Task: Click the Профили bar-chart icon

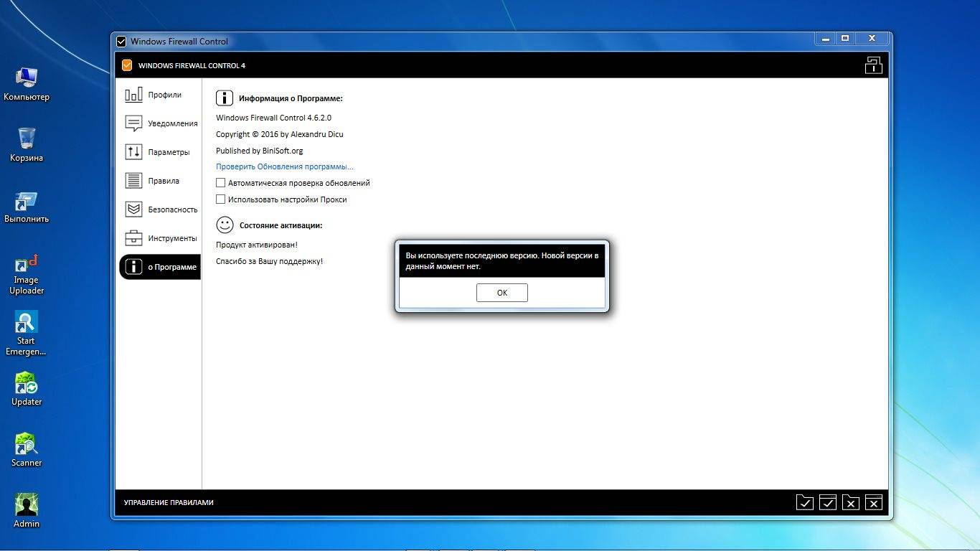Action: coord(133,95)
